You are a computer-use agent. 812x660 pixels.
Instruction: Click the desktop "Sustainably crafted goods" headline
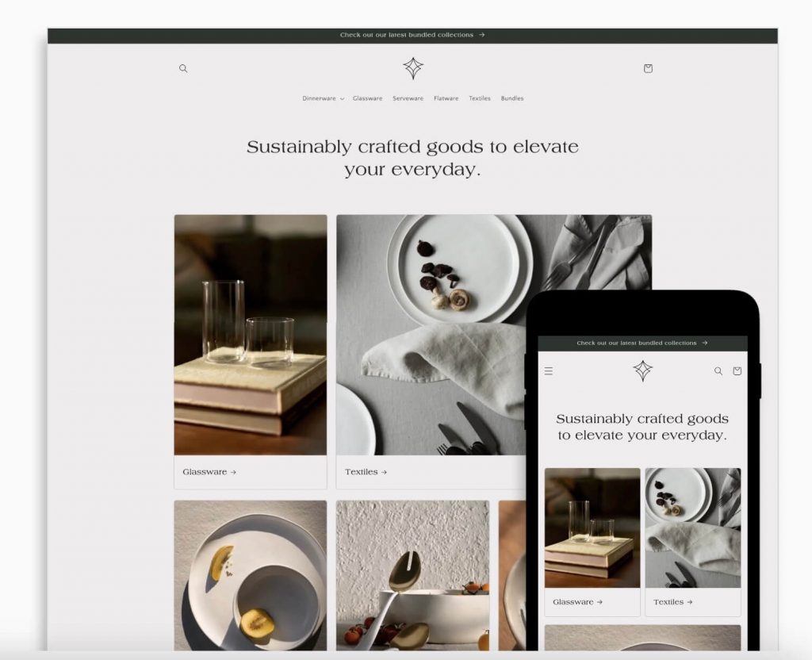(412, 158)
